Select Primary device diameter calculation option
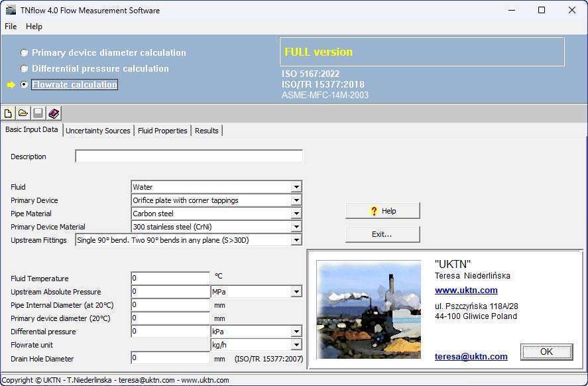588x386 pixels. (25, 53)
